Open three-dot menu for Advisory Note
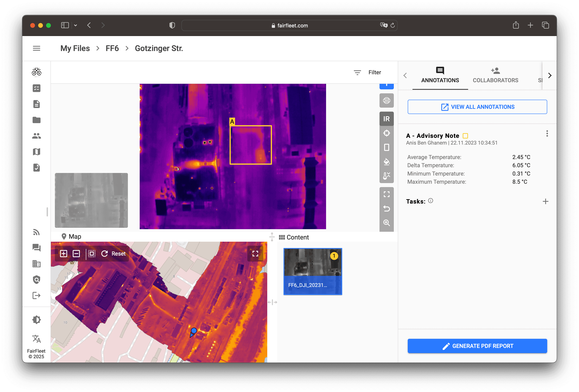 pos(547,133)
